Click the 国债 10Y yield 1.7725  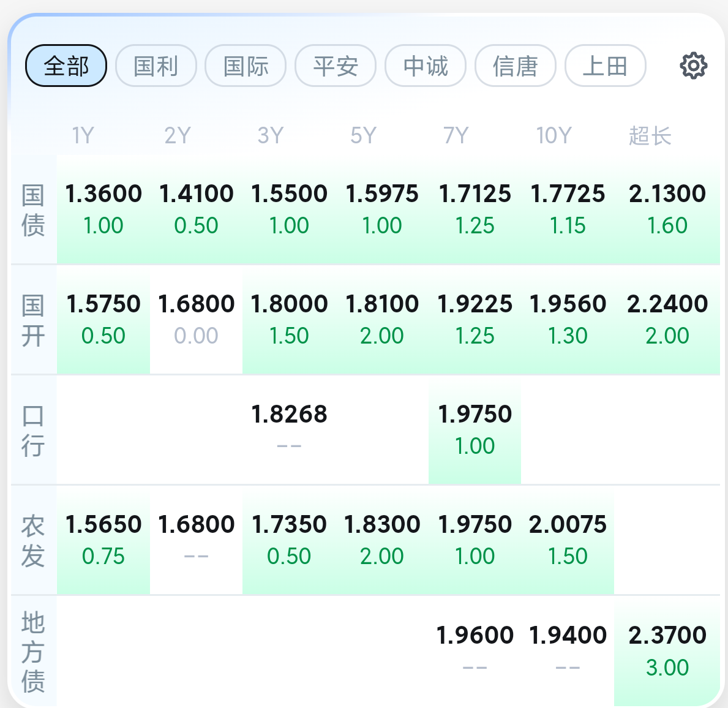click(568, 195)
